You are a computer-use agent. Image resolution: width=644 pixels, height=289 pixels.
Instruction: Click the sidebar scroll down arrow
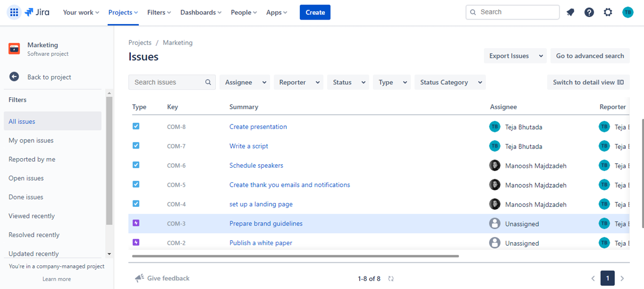click(x=109, y=254)
